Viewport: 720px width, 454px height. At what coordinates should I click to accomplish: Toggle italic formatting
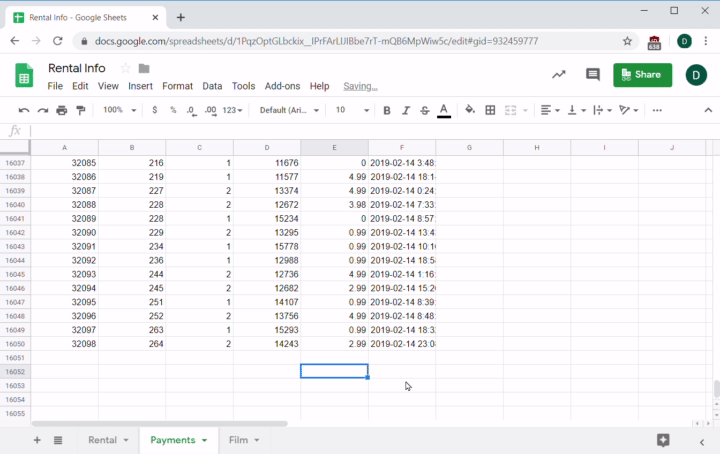[x=405, y=110]
